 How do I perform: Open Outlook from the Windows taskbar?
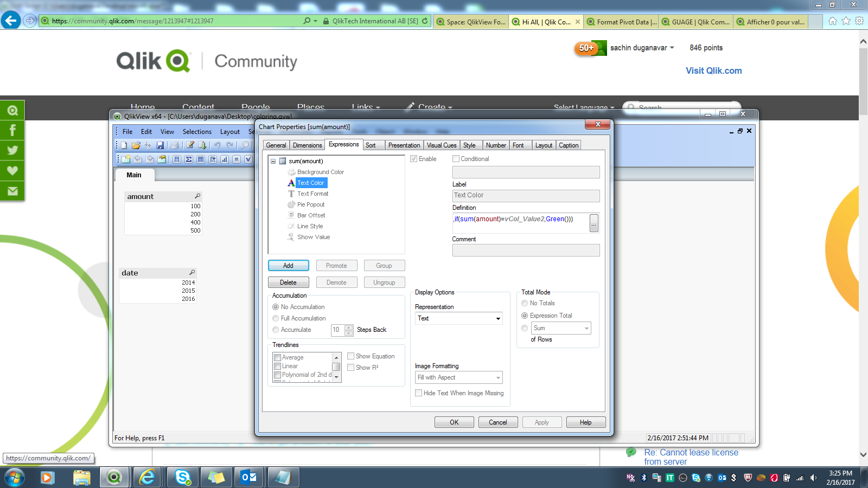[250, 477]
